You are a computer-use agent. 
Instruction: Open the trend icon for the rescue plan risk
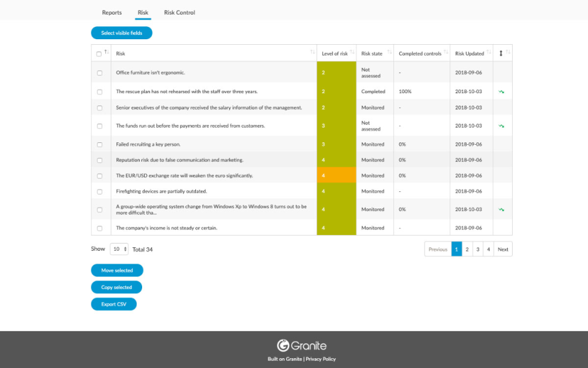(x=502, y=91)
